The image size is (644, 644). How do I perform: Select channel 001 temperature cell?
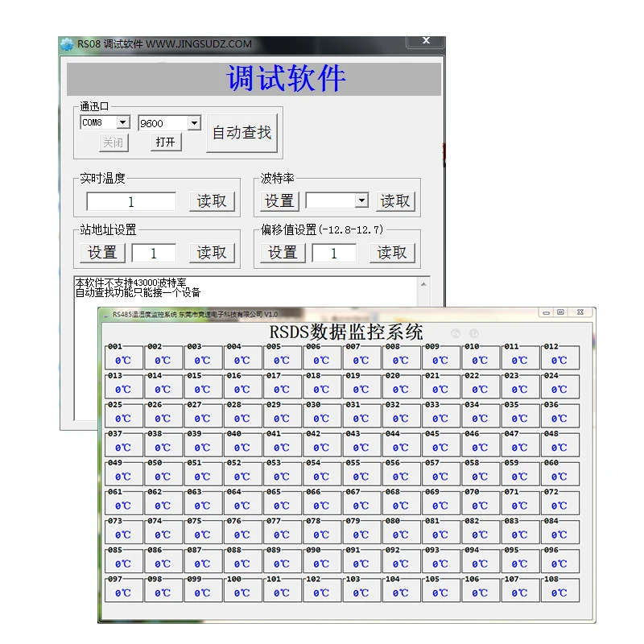click(x=124, y=357)
